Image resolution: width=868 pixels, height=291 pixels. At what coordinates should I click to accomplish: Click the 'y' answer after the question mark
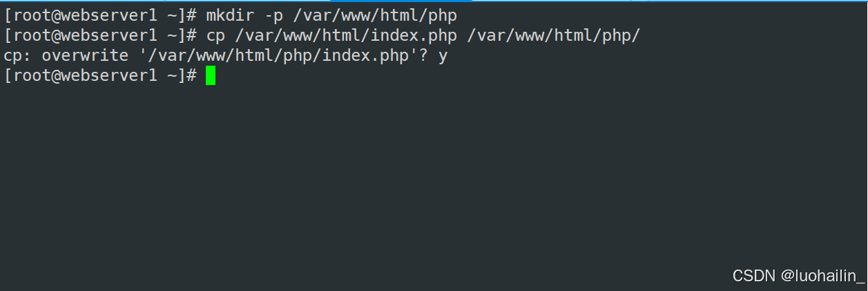[x=443, y=57]
